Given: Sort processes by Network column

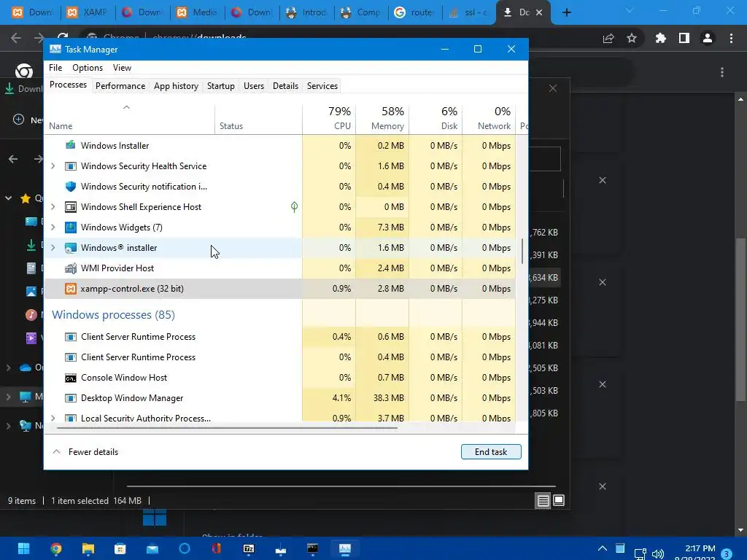Looking at the screenshot, I should [x=489, y=119].
